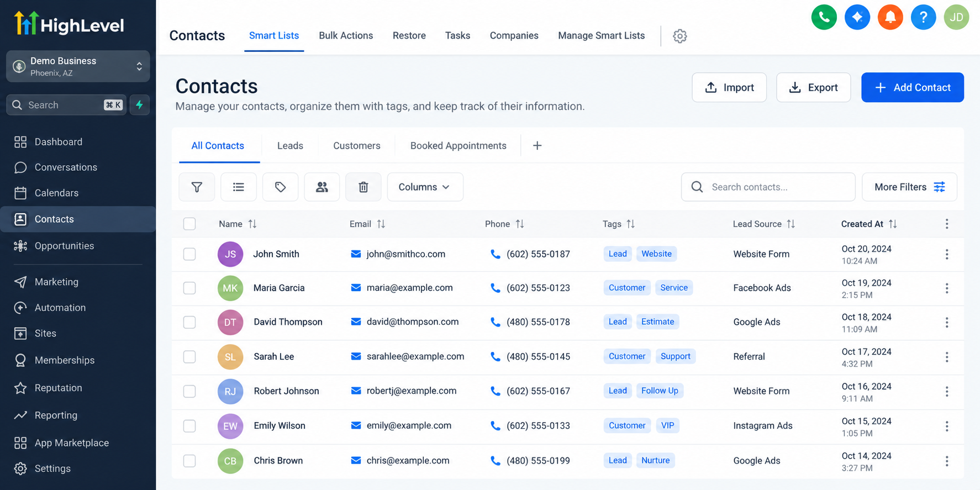This screenshot has width=980, height=490.
Task: Check the box for Maria Garcia
Action: click(189, 288)
